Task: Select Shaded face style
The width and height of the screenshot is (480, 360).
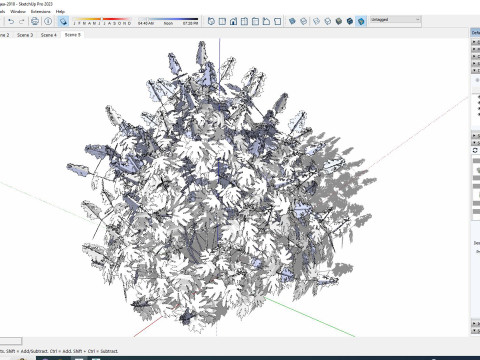Action: (x=339, y=21)
